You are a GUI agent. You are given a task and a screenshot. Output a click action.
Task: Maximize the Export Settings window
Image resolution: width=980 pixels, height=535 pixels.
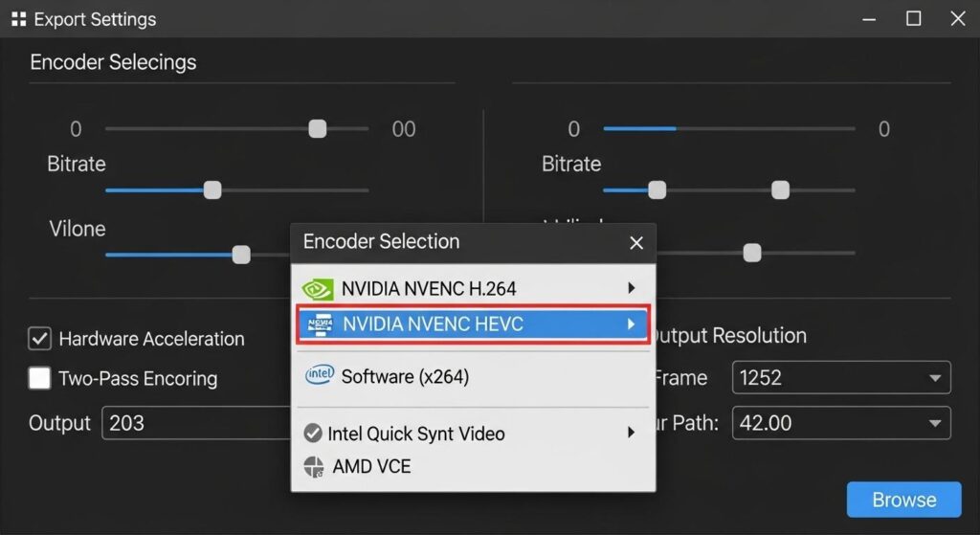pos(913,18)
